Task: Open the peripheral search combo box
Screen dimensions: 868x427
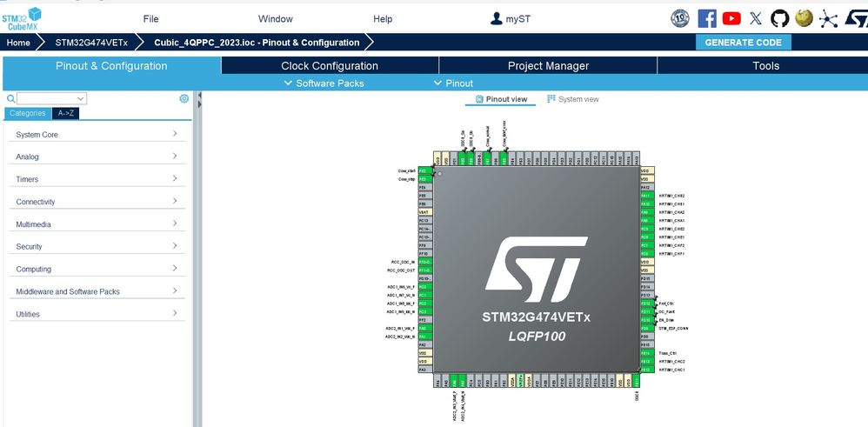Action: point(51,98)
